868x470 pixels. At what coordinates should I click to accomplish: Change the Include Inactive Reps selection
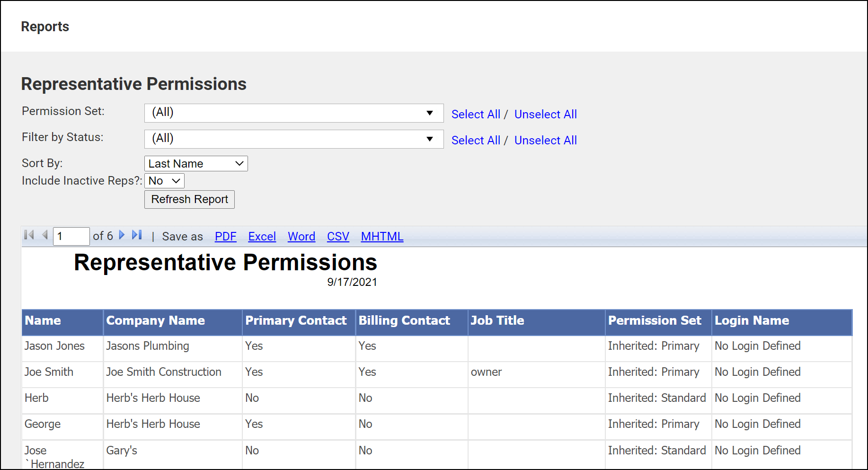(x=164, y=181)
